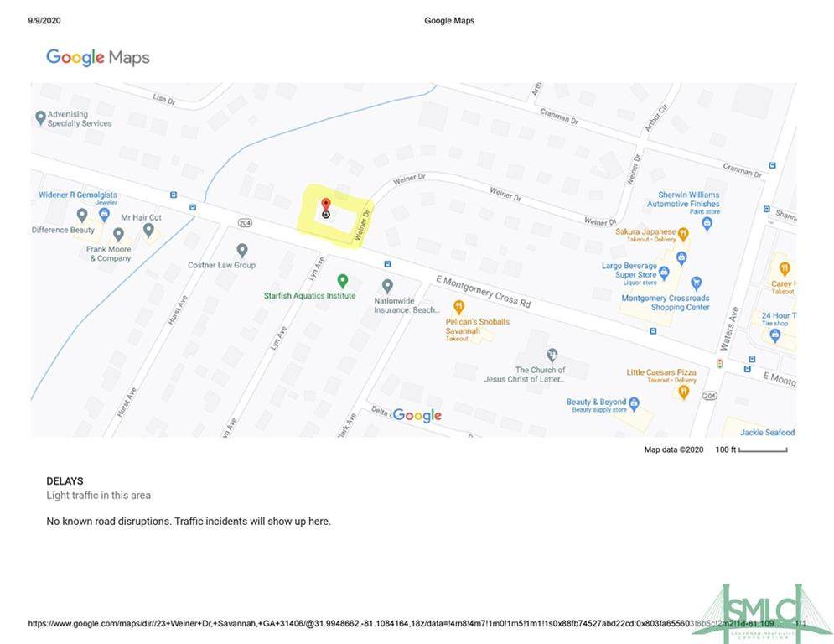
Task: Select the Beauty & Beyond store pin
Action: click(634, 404)
